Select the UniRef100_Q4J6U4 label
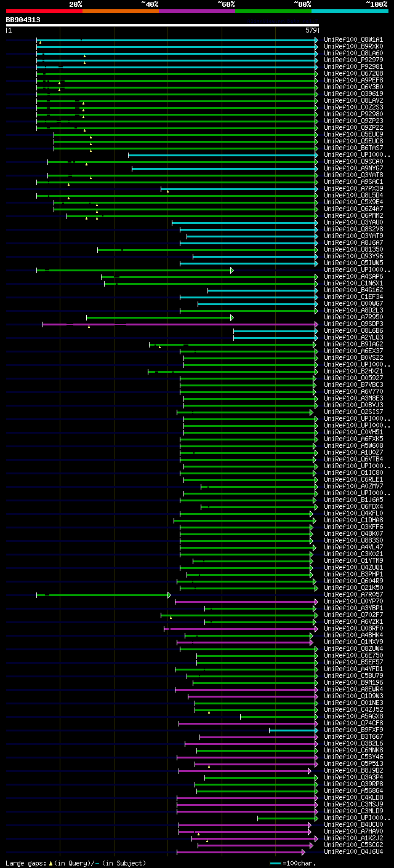394x868 pixels. (353, 852)
